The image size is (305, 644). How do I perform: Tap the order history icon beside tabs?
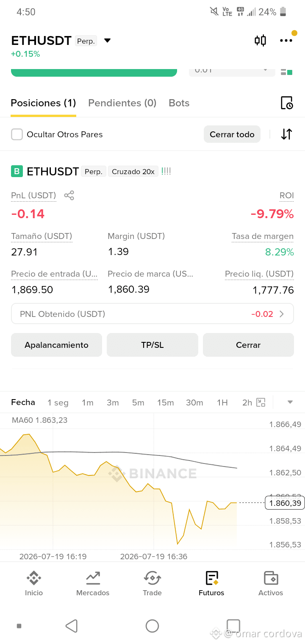[287, 103]
